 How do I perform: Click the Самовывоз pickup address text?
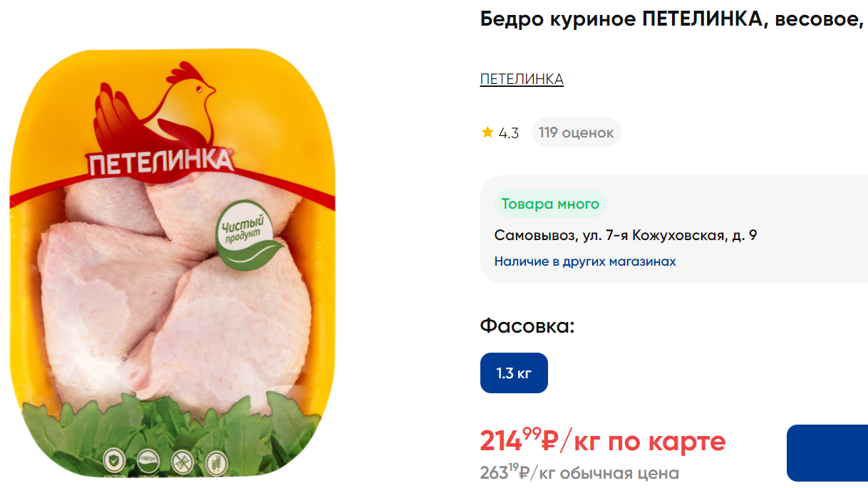pos(626,235)
